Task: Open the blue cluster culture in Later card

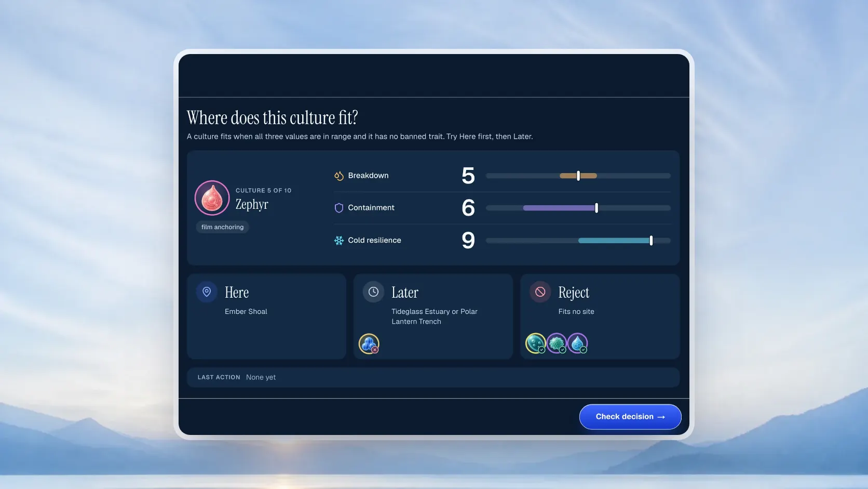Action: (x=369, y=343)
